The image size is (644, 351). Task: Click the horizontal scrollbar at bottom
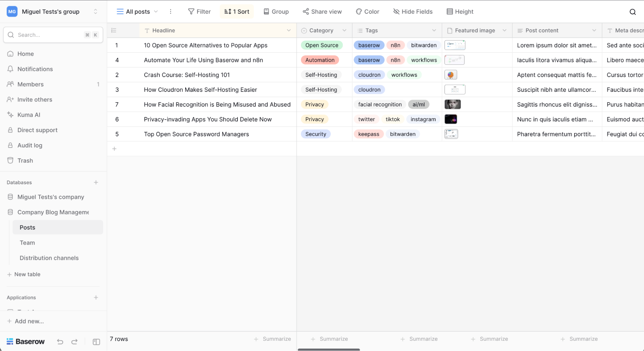click(329, 349)
